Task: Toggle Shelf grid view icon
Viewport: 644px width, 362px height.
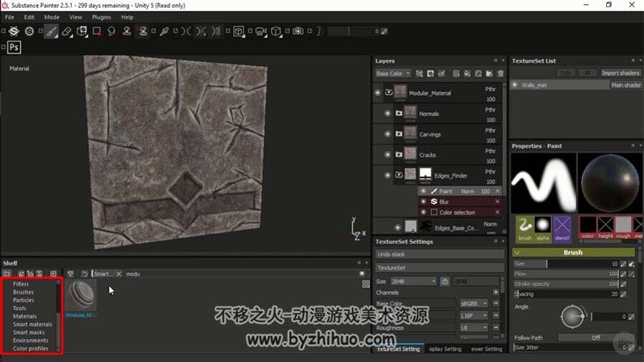Action: [x=366, y=284]
